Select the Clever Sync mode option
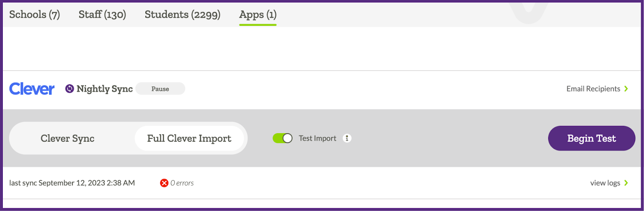This screenshot has height=211, width=644. pos(68,138)
